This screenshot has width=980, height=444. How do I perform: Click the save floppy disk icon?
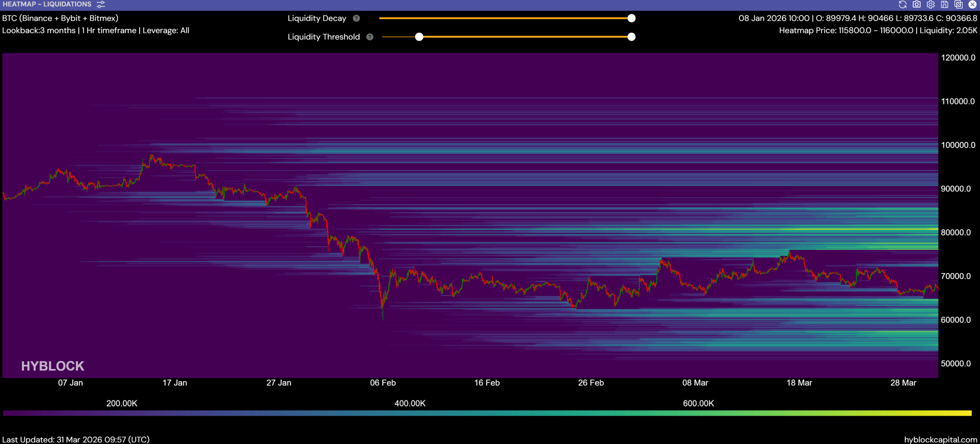(945, 4)
